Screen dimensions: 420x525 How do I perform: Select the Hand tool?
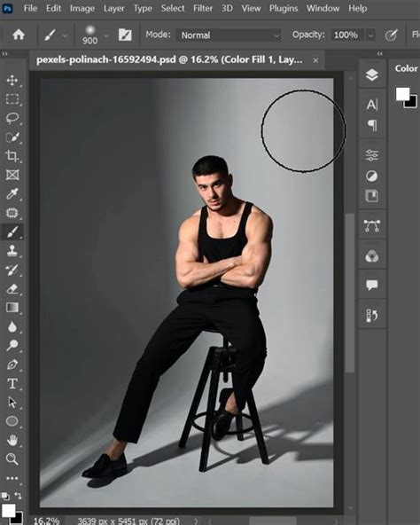click(x=12, y=440)
